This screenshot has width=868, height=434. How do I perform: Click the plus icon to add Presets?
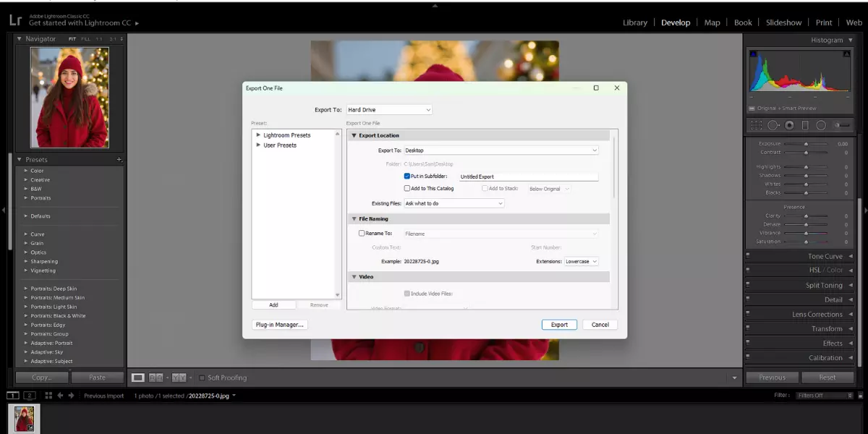tap(119, 159)
